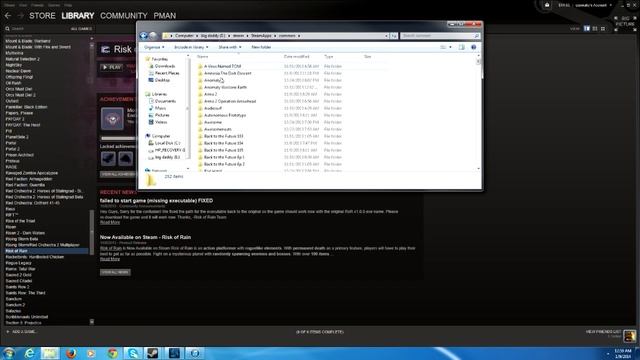
Task: Open the LIBRARY tab in Steam
Action: tap(78, 16)
